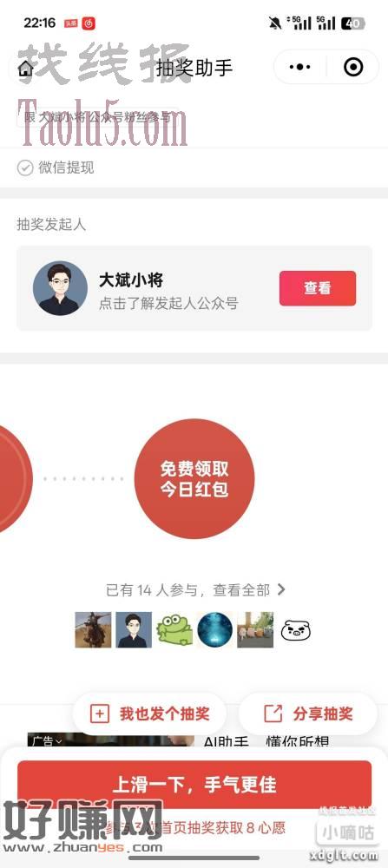The width and height of the screenshot is (388, 868).
Task: Tap the mini program close target icon
Action: pyautogui.click(x=353, y=68)
